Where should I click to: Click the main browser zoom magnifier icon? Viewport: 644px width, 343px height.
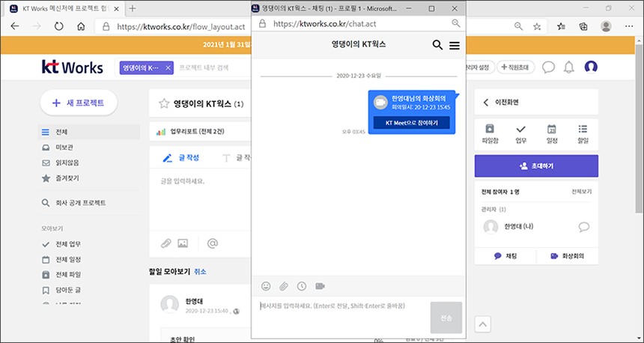(518, 26)
